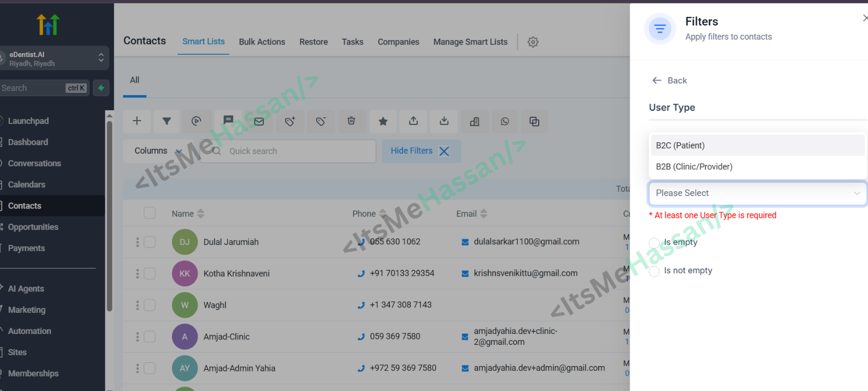Viewport: 868px width, 391px height.
Task: Switch to the Bulk Actions tab
Action: (x=261, y=42)
